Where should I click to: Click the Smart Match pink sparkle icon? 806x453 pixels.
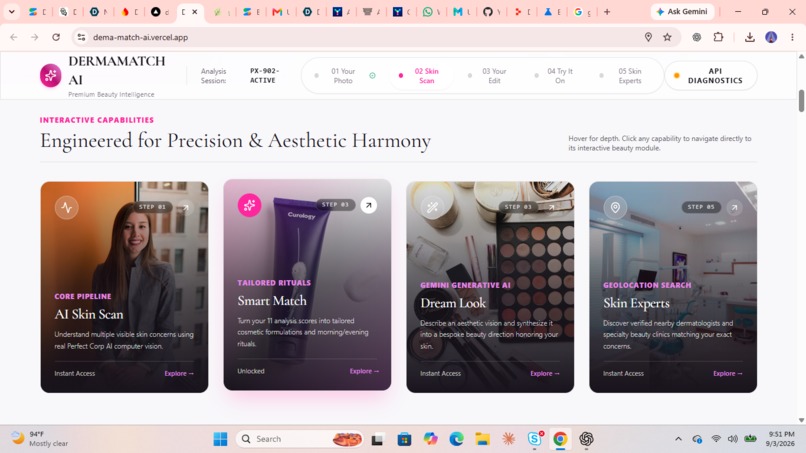(x=249, y=205)
